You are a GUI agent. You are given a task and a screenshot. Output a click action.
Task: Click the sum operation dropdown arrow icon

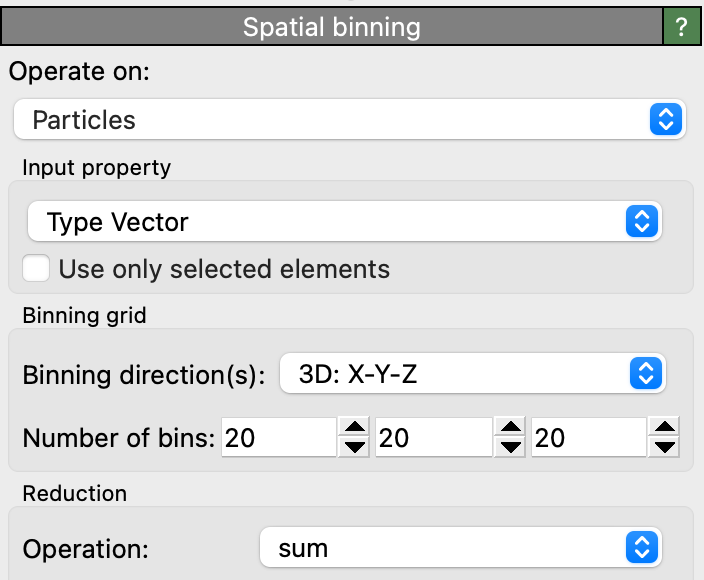642,547
